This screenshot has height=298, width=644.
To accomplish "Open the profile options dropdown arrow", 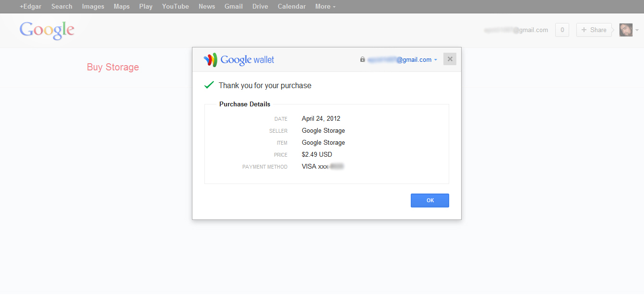I will [637, 30].
